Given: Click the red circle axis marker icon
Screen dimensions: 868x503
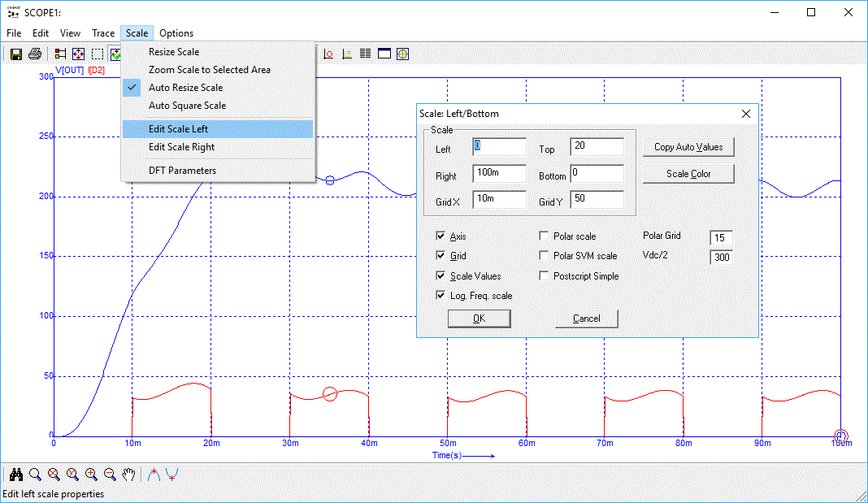Looking at the screenshot, I should 328,54.
